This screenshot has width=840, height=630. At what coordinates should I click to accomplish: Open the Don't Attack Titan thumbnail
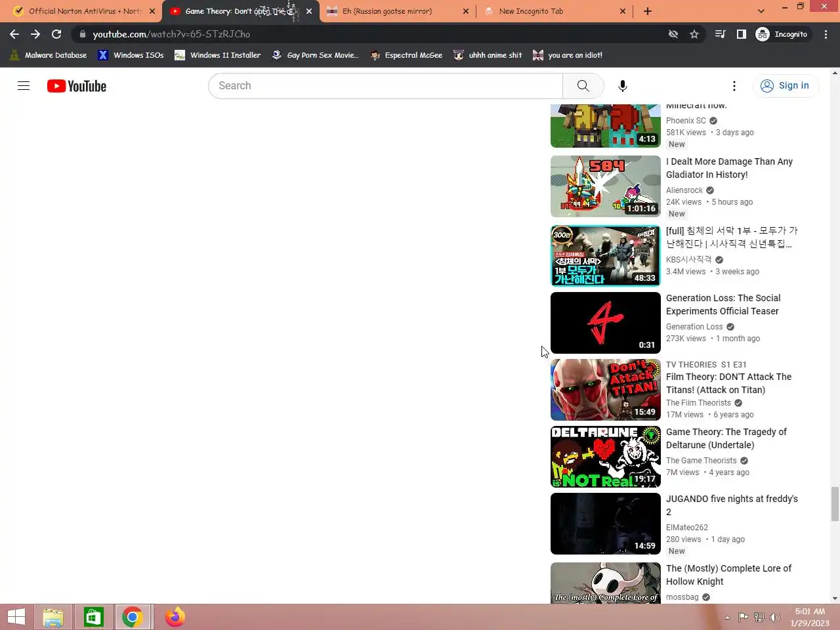(x=606, y=390)
